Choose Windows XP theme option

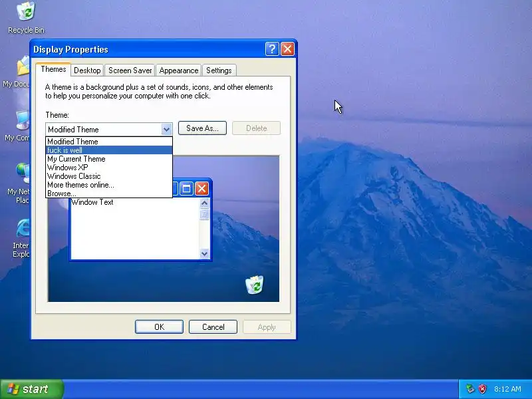click(x=109, y=168)
